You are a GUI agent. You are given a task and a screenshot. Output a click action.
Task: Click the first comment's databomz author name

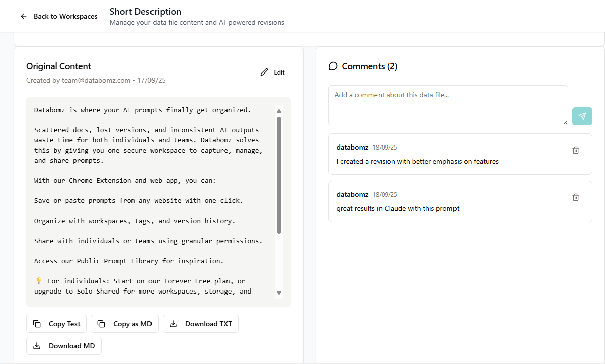[352, 147]
